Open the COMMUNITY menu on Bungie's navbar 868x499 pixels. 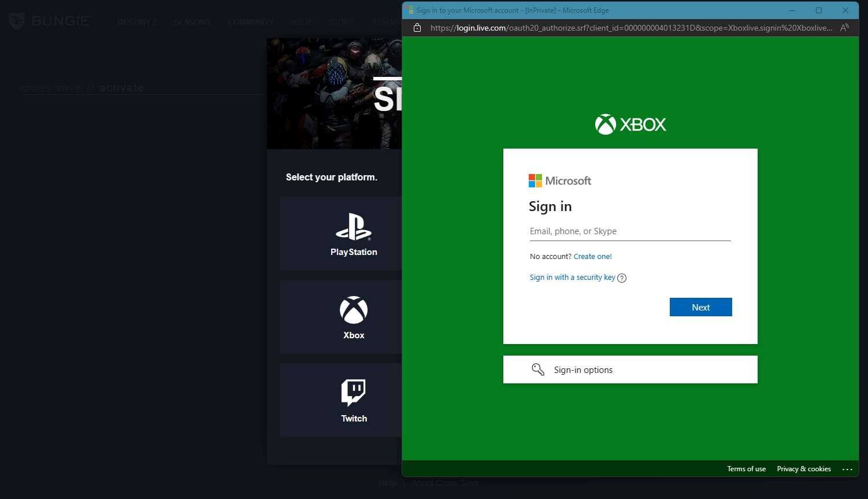tap(251, 22)
